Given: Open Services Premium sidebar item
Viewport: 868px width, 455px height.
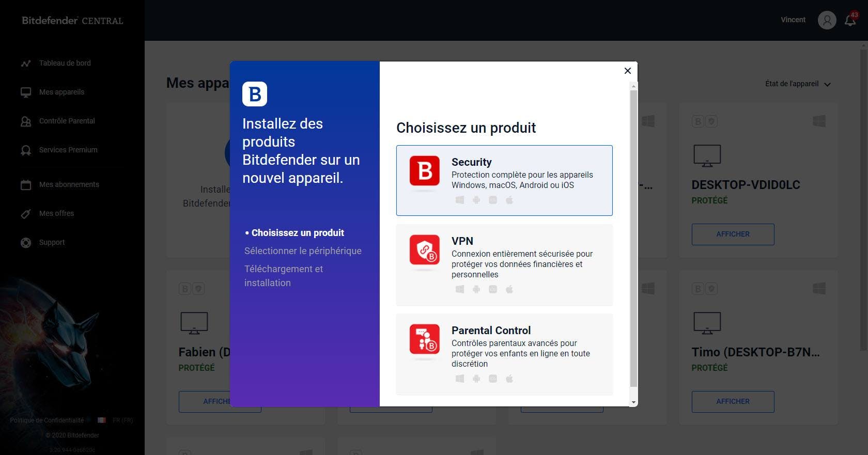Looking at the screenshot, I should coord(68,150).
